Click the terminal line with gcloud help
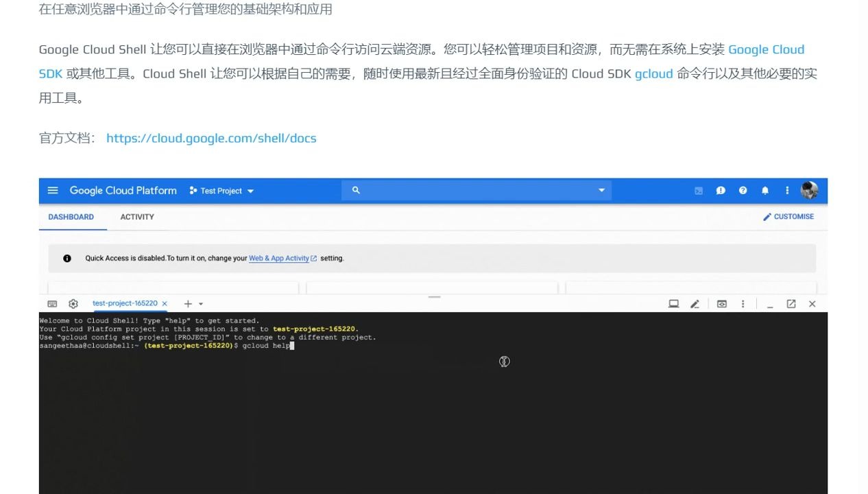This screenshot has width=868, height=494. [167, 346]
